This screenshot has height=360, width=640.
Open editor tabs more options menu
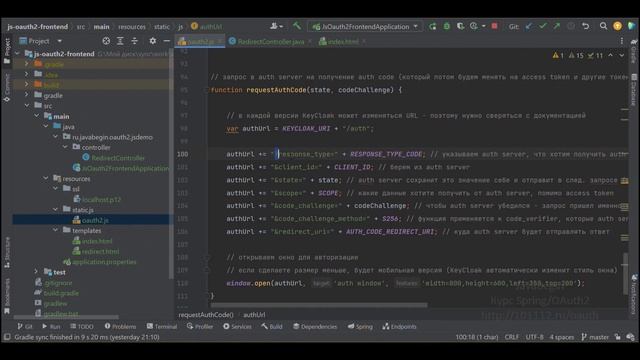pos(622,41)
